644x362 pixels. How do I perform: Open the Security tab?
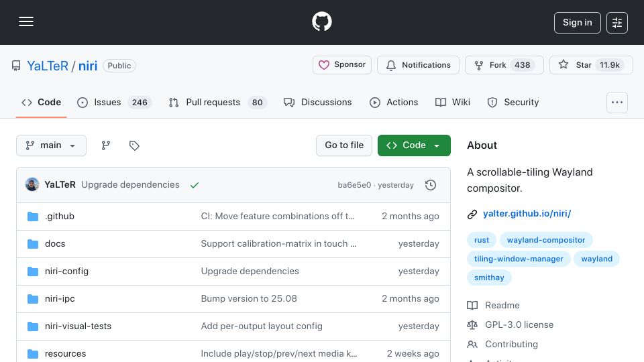pos(513,102)
